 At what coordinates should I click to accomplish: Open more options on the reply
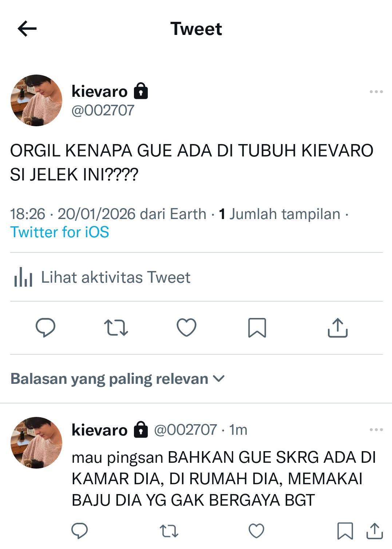click(x=376, y=430)
